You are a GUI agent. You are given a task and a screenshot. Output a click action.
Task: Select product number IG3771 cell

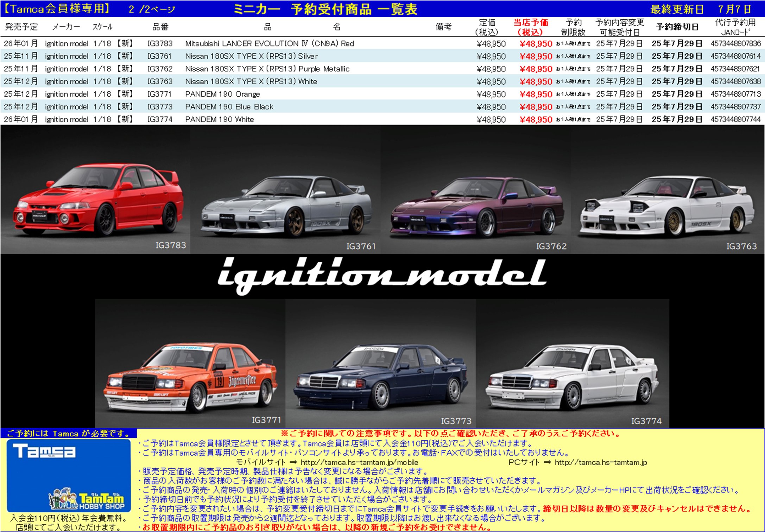point(159,94)
